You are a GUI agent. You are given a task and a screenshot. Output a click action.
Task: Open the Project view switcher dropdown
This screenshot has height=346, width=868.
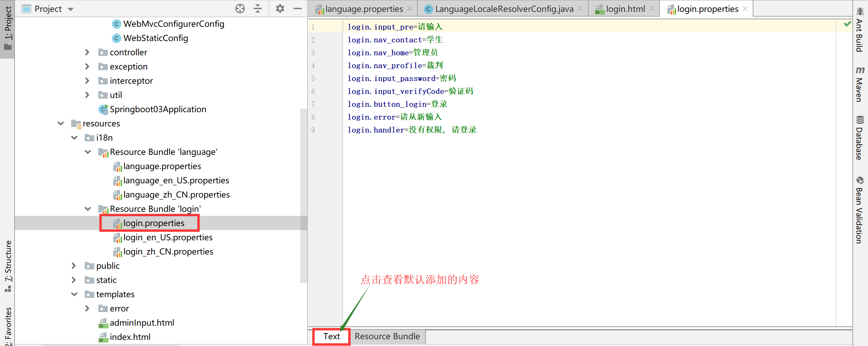[71, 8]
